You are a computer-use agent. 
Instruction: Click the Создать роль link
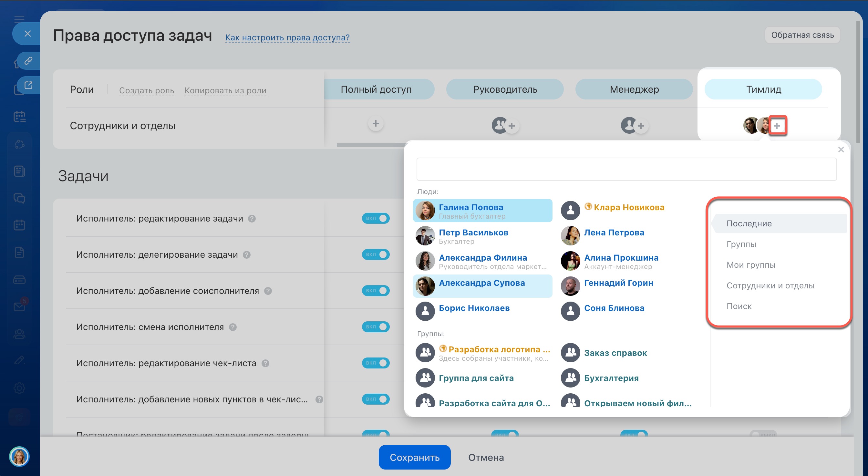(147, 90)
